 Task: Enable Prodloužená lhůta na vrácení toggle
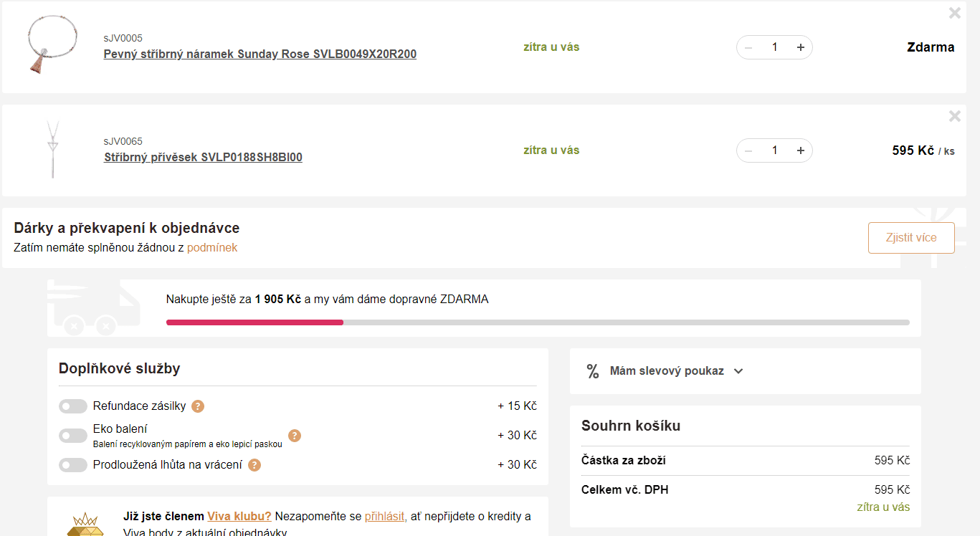tap(73, 465)
